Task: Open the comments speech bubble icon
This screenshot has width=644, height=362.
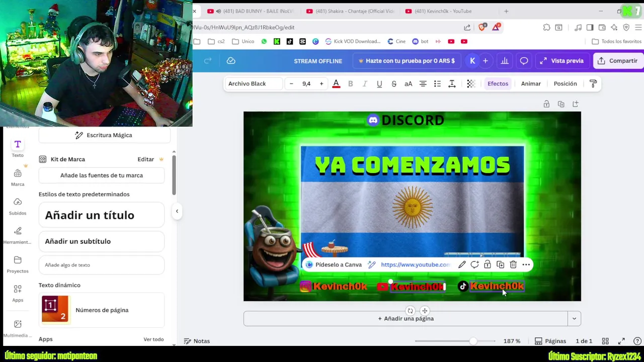Action: pyautogui.click(x=524, y=61)
